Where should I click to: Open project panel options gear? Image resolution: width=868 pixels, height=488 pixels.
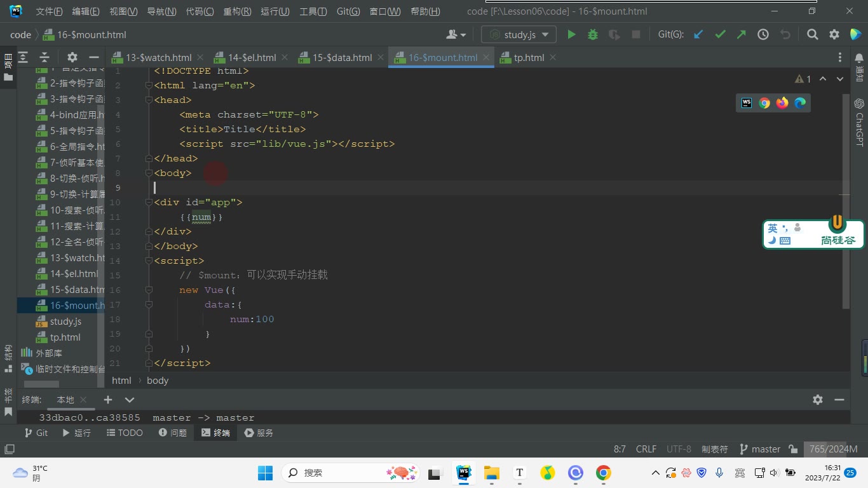tap(72, 57)
